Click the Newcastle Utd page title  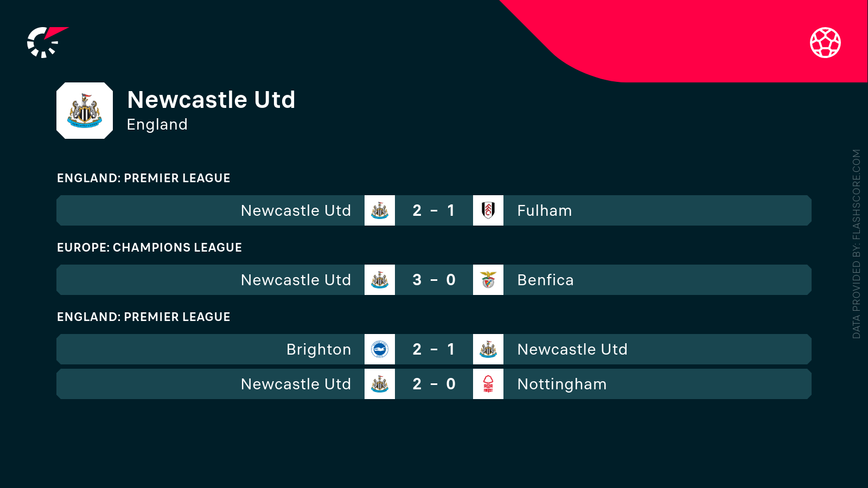(211, 100)
